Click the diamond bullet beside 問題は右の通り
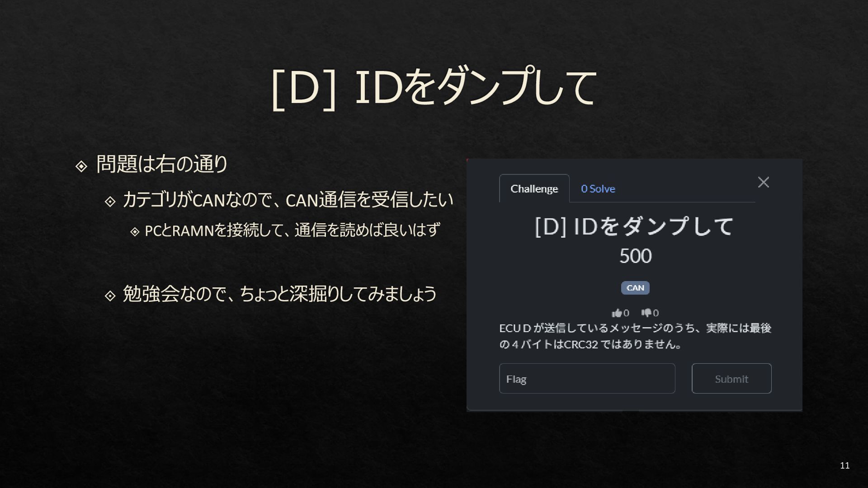Viewport: 868px width, 488px height. [81, 166]
